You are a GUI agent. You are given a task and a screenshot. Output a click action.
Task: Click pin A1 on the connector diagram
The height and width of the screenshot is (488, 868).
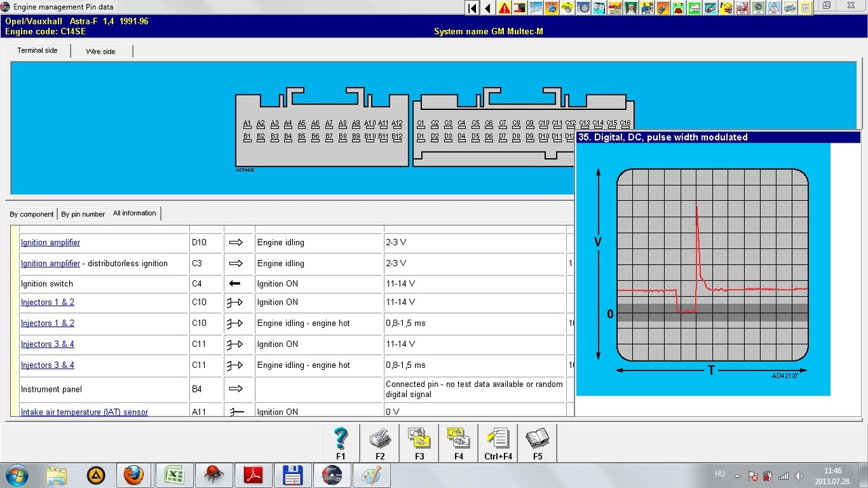(x=248, y=124)
